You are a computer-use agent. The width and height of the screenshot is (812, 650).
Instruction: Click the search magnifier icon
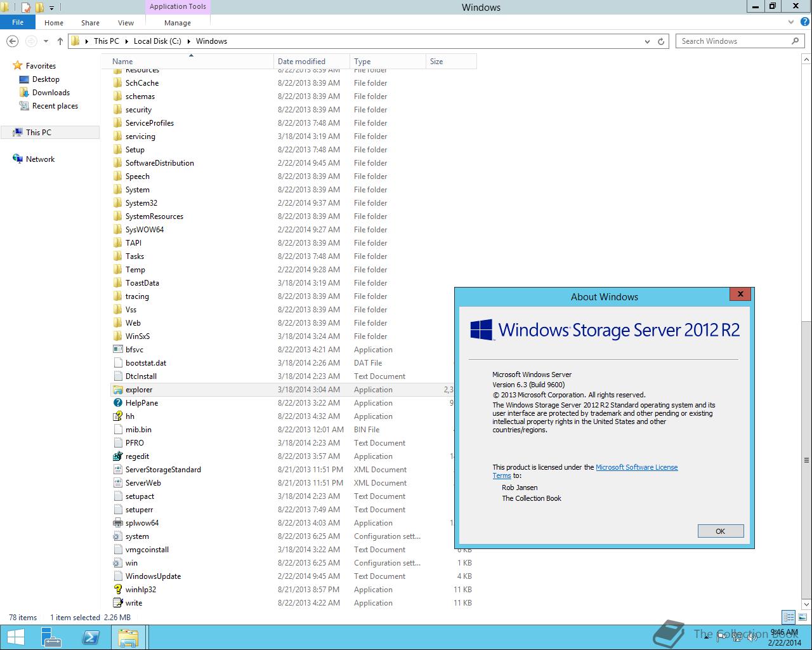[795, 41]
